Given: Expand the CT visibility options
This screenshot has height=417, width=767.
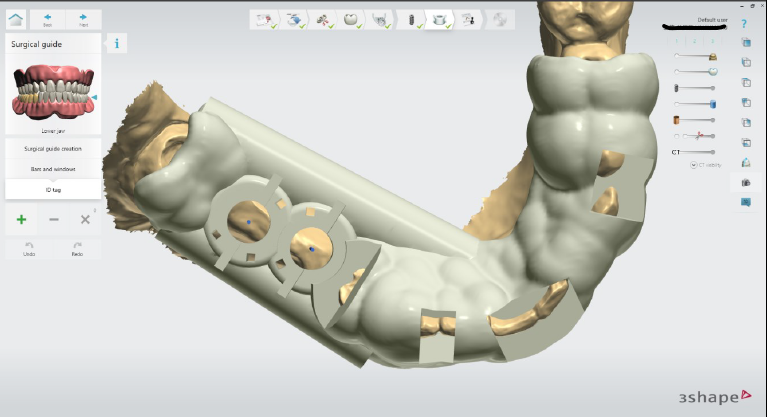Looking at the screenshot, I should coord(693,164).
